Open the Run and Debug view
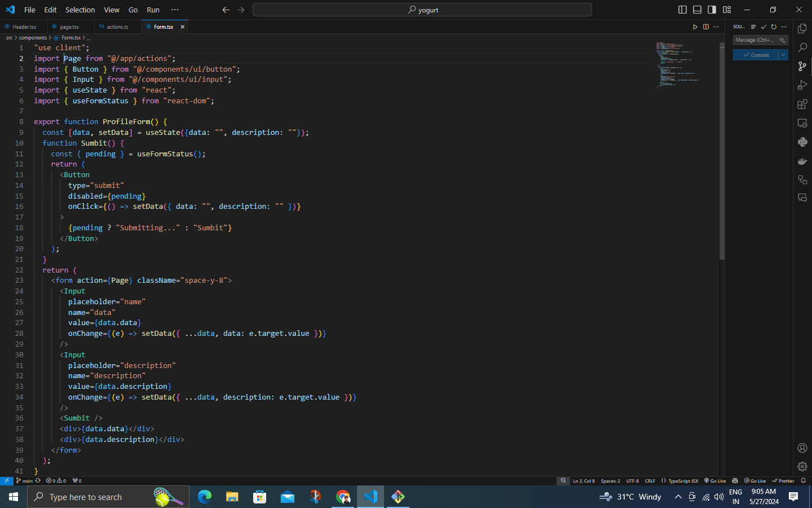Image resolution: width=812 pixels, height=508 pixels. point(802,85)
